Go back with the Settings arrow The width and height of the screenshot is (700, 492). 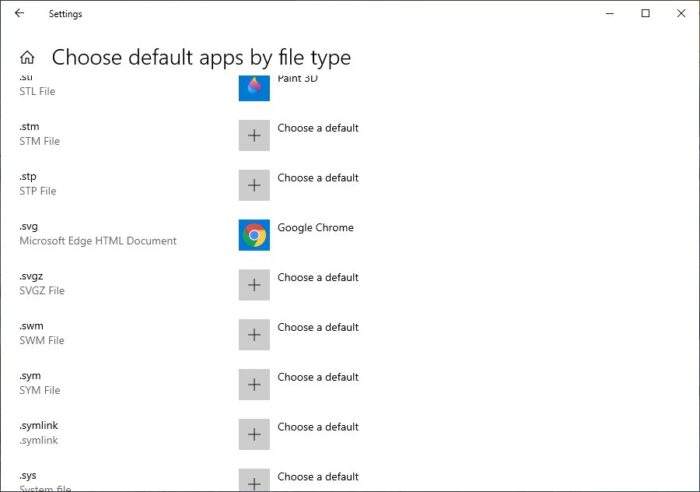coord(19,13)
